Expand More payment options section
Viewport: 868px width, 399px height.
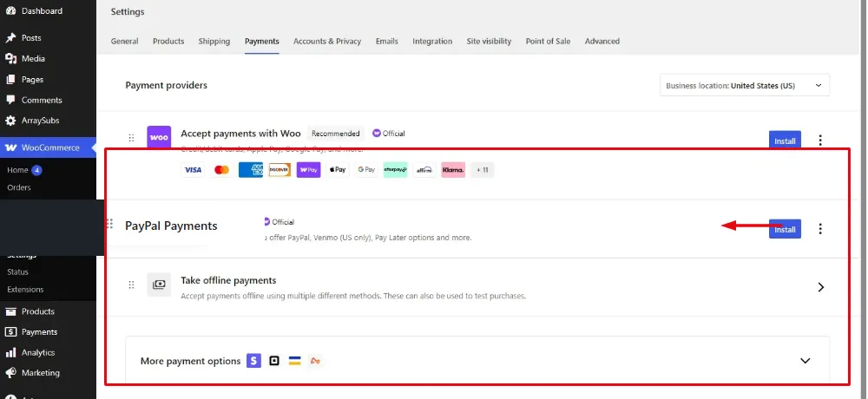tap(806, 361)
